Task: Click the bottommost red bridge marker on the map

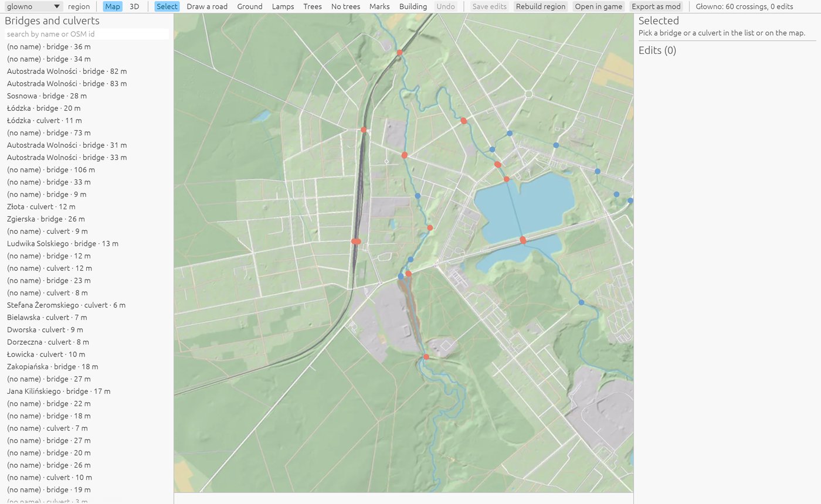Action: pyautogui.click(x=426, y=357)
